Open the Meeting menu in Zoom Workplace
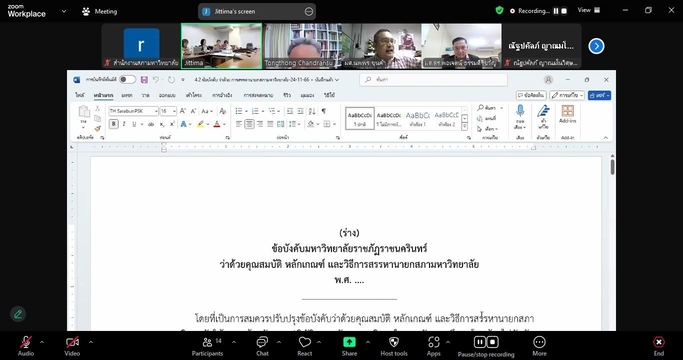 [100, 11]
